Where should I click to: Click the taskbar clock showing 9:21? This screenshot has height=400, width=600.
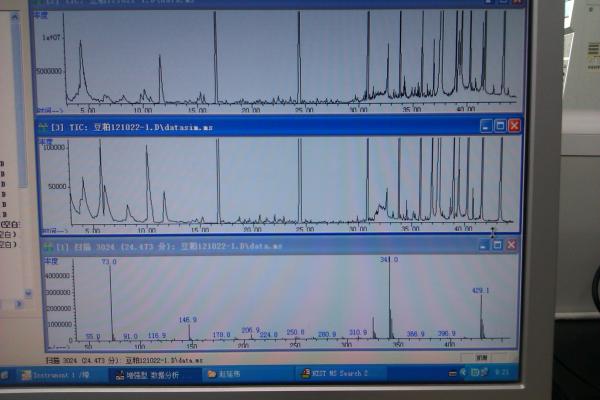coord(502,372)
